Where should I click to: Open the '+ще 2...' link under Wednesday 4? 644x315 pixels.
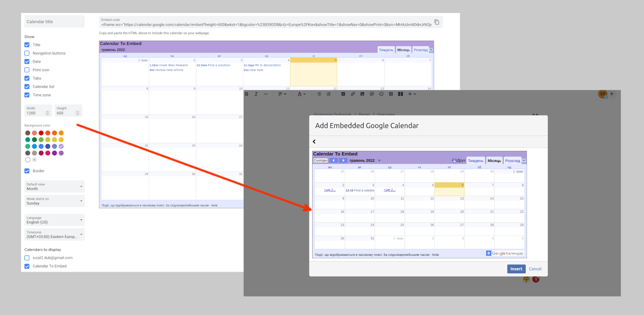tap(390, 190)
